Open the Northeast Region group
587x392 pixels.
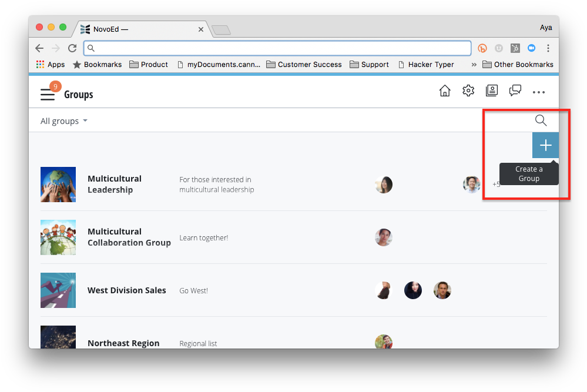coord(123,343)
